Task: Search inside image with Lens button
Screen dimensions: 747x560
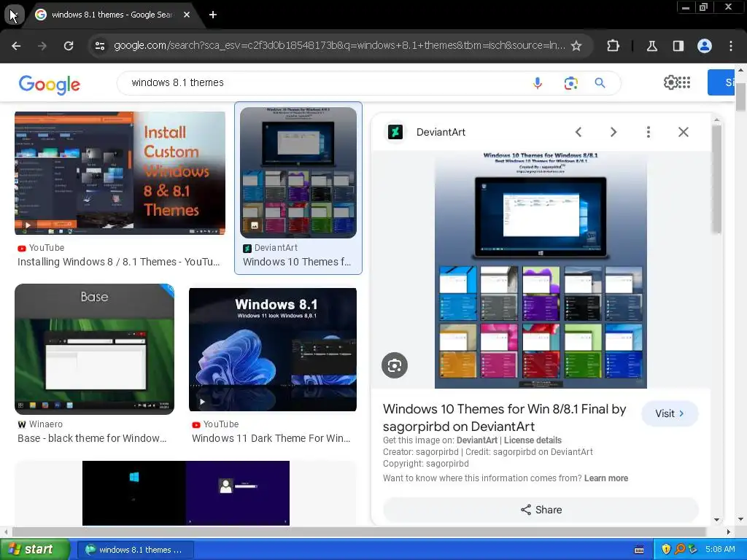Action: 395,365
